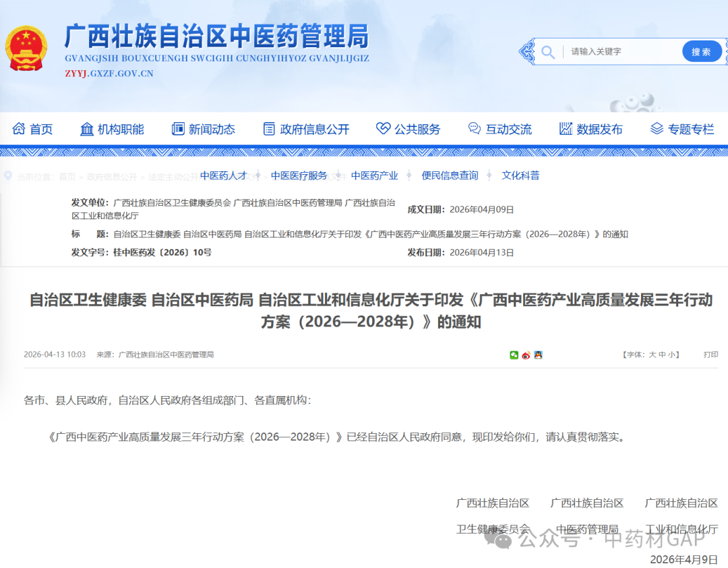
Task: Share the article via QQ penguin icon
Action: [538, 355]
